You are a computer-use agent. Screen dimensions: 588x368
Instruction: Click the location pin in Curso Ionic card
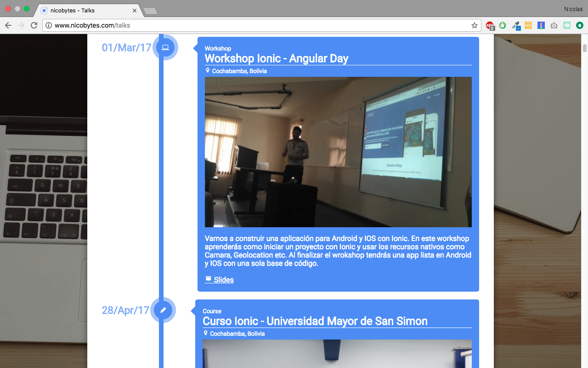pyautogui.click(x=206, y=333)
